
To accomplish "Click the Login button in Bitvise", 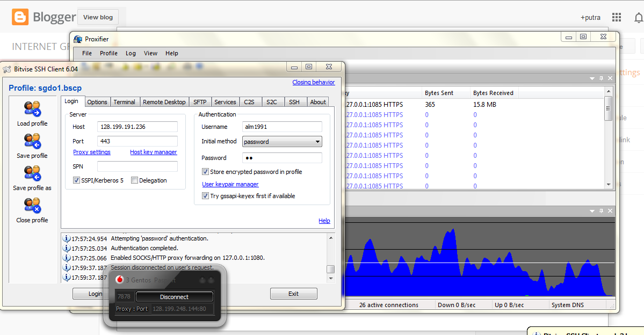I will tap(95, 294).
